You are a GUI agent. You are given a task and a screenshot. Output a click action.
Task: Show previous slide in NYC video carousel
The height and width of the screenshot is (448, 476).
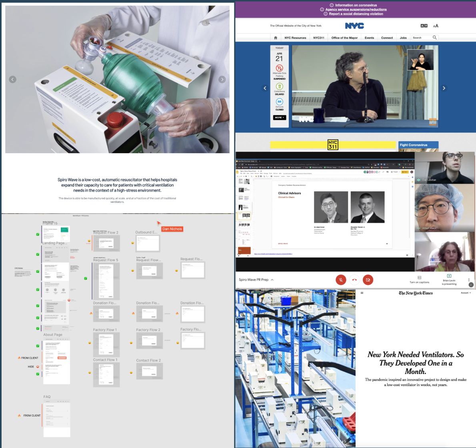[265, 88]
